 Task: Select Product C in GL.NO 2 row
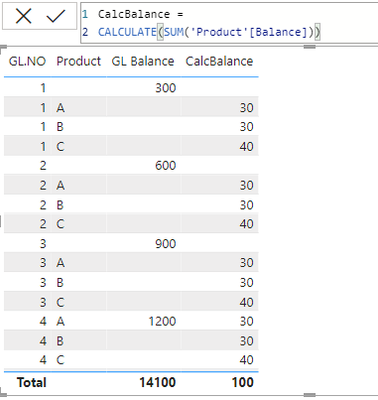point(60,224)
